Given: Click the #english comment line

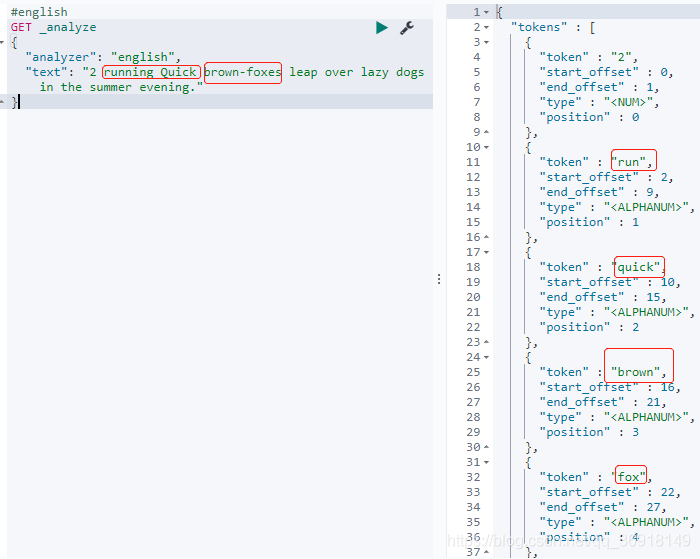Looking at the screenshot, I should [39, 12].
